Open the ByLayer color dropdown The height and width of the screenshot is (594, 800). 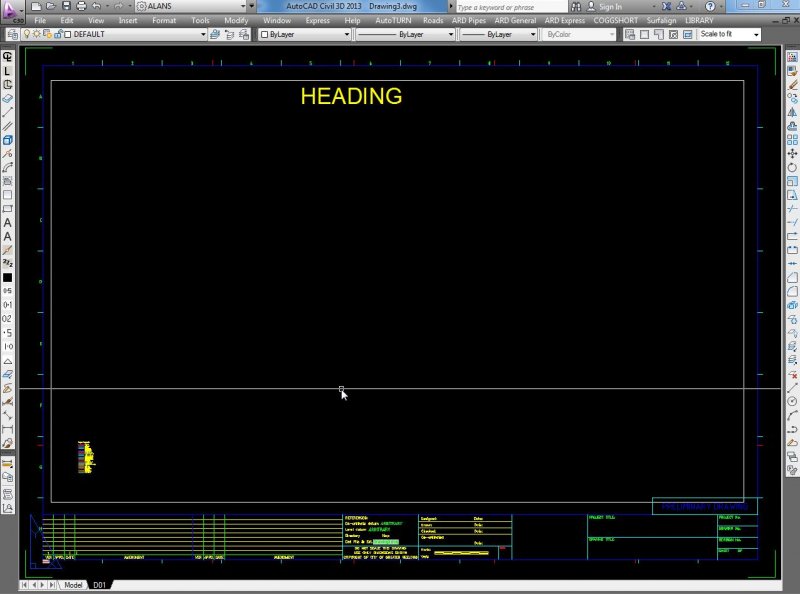305,34
